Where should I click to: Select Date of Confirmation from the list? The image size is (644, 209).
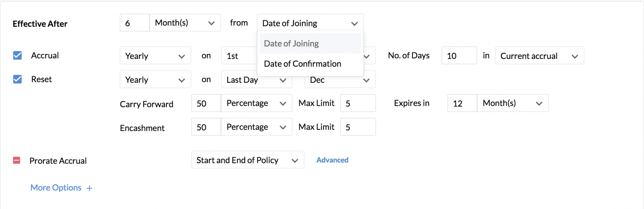[302, 64]
